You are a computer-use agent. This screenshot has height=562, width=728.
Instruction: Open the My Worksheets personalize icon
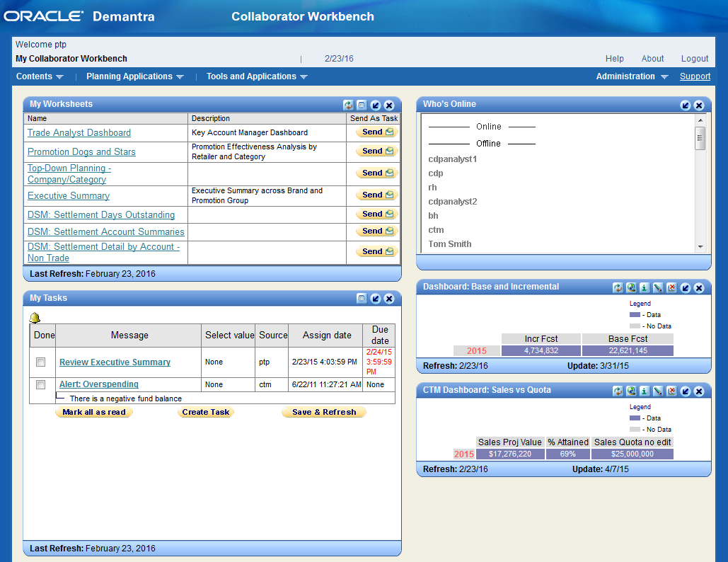coord(362,105)
